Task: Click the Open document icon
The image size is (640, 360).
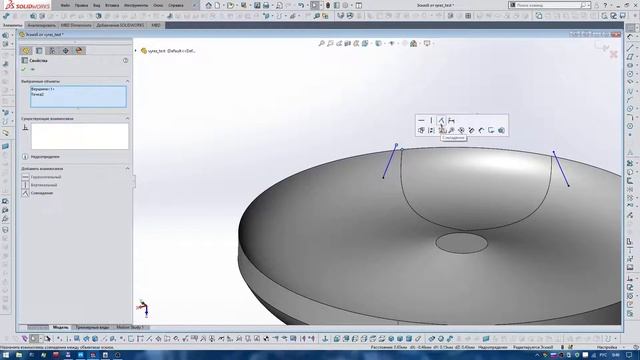Action: (x=231, y=5)
